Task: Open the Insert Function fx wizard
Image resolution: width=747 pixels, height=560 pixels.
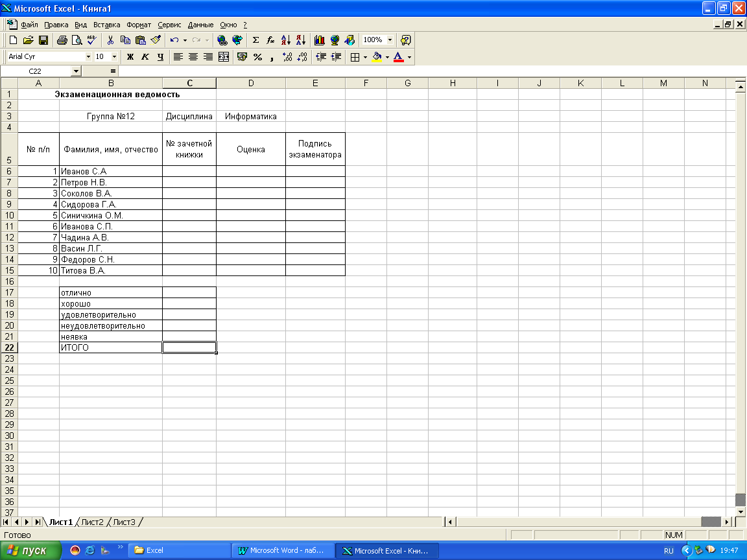Action: 270,40
